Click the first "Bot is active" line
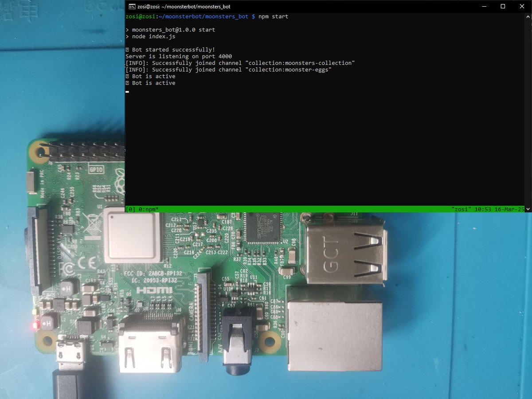 150,76
